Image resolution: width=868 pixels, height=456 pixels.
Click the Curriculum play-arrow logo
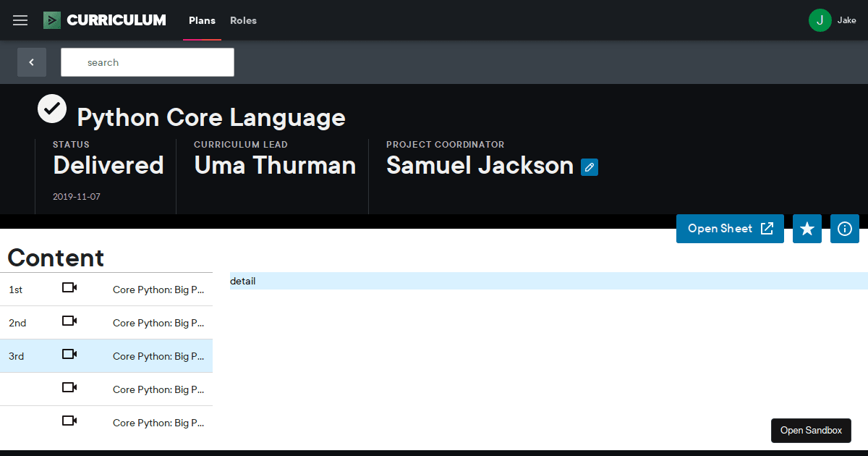[x=51, y=20]
